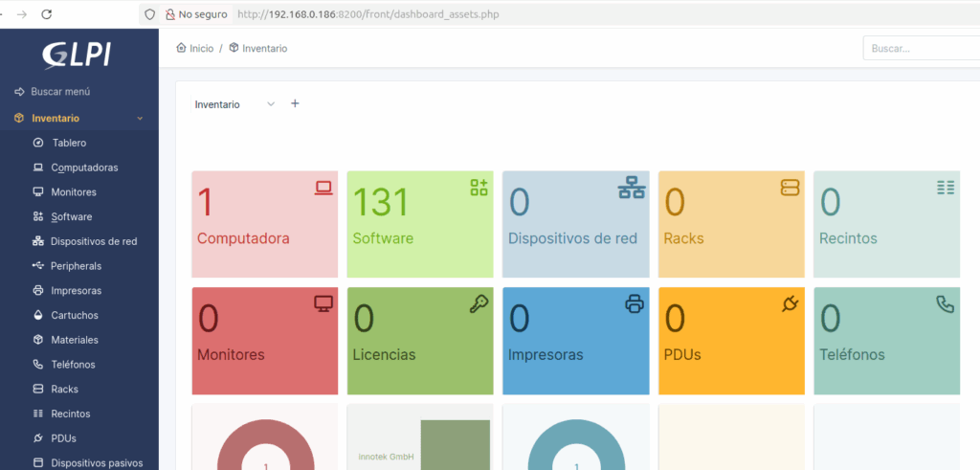This screenshot has height=470, width=980.
Task: Open Computadoras in the sidebar menu
Action: (x=84, y=168)
